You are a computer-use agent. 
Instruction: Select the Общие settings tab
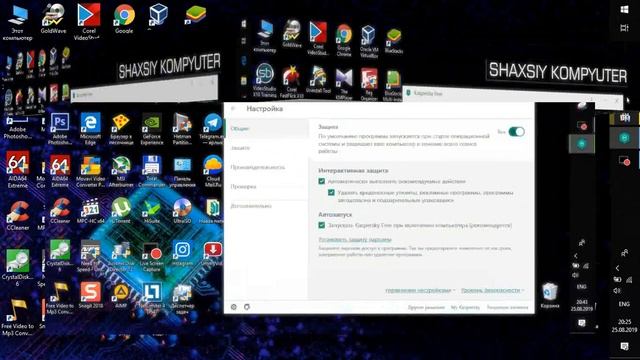[x=266, y=129]
